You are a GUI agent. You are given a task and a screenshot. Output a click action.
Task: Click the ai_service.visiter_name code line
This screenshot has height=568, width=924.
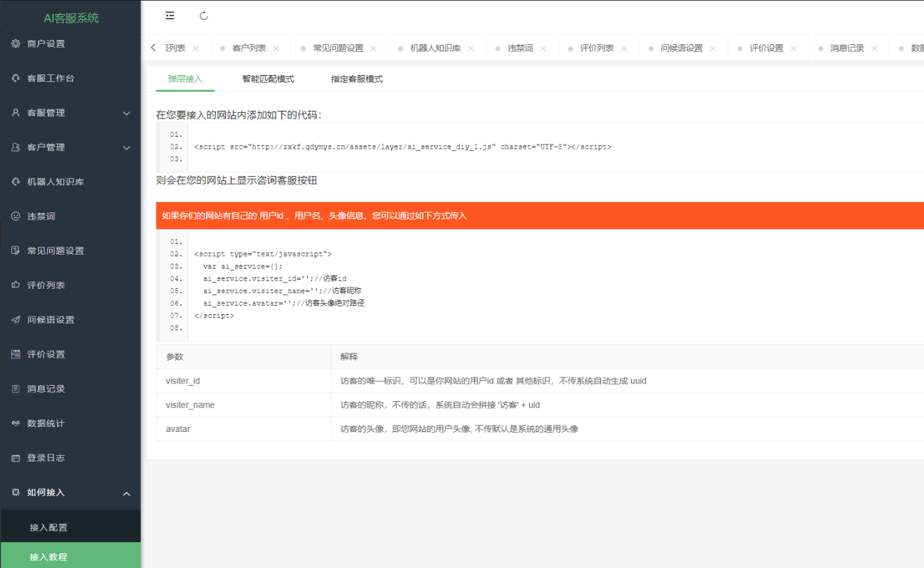[283, 291]
